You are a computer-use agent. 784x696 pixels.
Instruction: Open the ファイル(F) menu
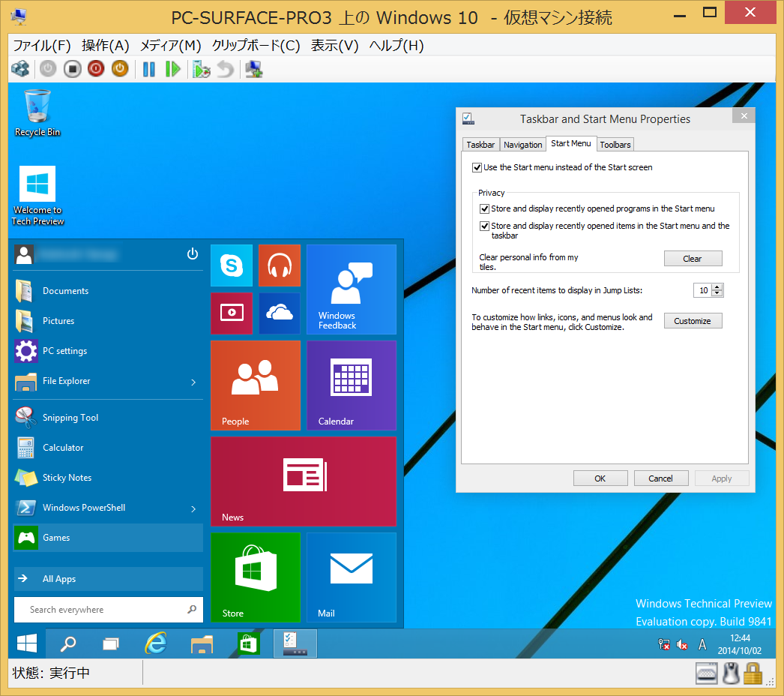point(42,46)
